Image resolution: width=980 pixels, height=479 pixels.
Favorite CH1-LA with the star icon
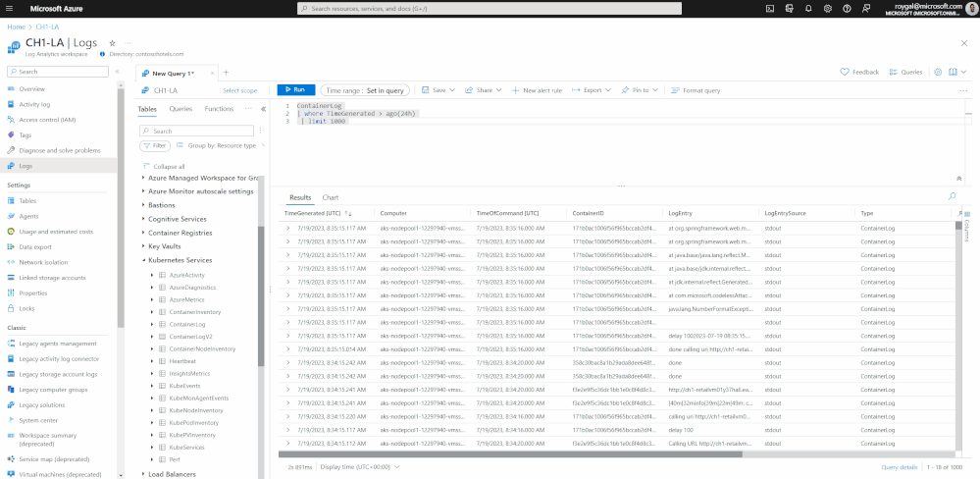[x=113, y=43]
